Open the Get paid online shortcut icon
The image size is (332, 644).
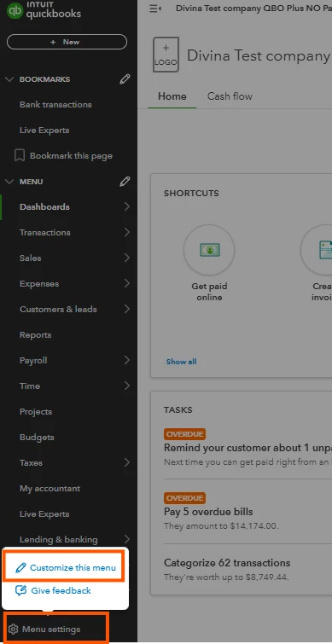209,250
